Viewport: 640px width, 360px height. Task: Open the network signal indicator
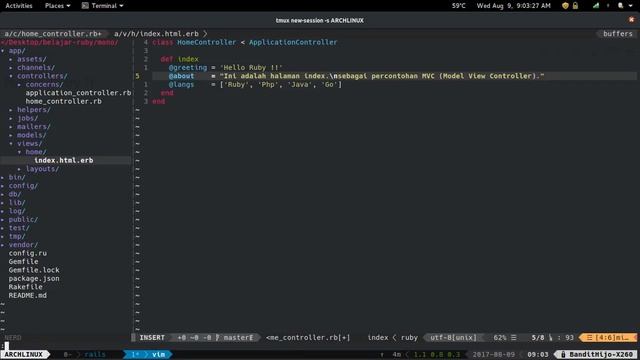[596, 6]
